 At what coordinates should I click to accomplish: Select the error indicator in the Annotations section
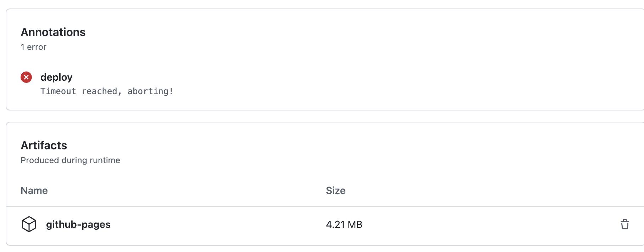tap(26, 77)
